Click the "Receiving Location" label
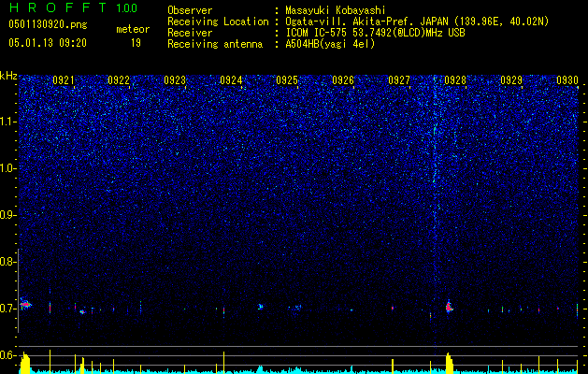Image resolution: width=588 pixels, height=374 pixels. click(x=218, y=22)
